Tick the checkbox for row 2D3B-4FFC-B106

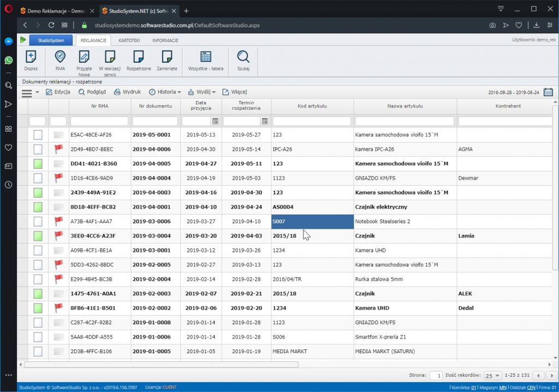[x=38, y=352]
